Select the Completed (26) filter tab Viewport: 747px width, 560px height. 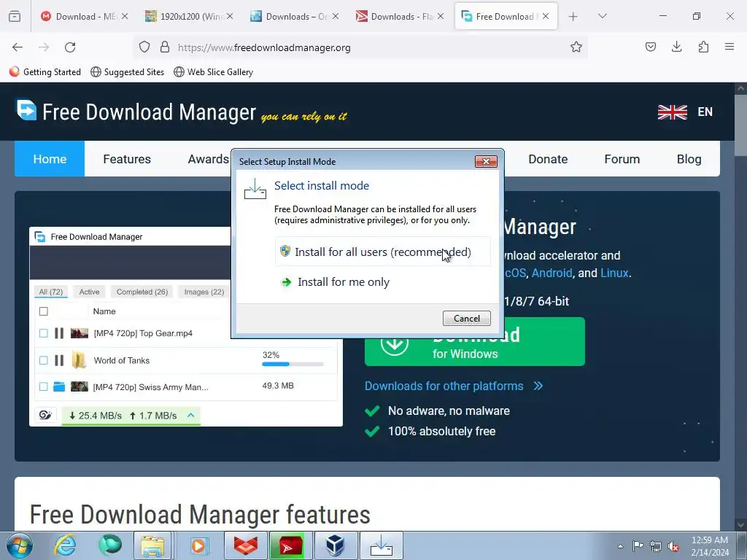tap(142, 292)
